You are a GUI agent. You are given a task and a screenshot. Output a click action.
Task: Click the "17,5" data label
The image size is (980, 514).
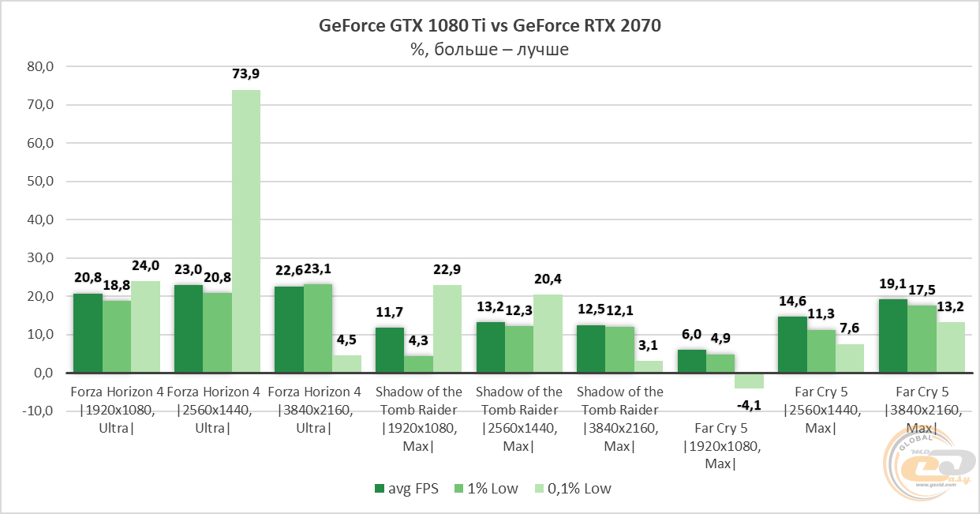point(922,291)
